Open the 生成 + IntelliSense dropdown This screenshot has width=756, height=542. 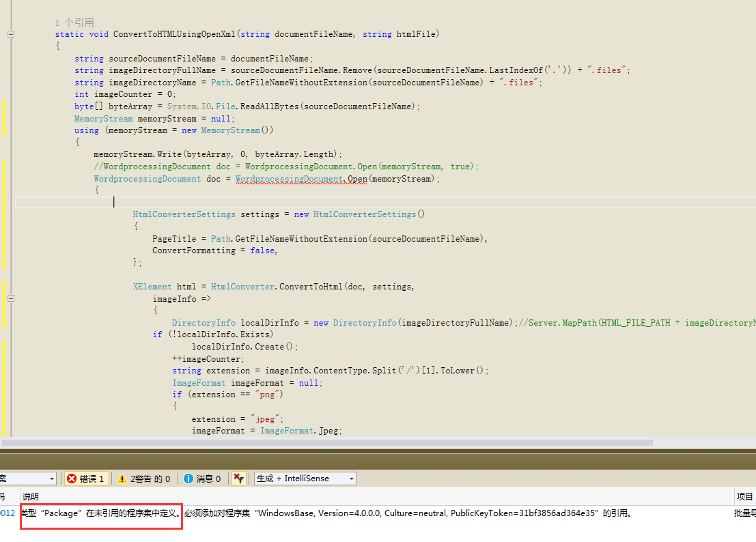tap(305, 479)
